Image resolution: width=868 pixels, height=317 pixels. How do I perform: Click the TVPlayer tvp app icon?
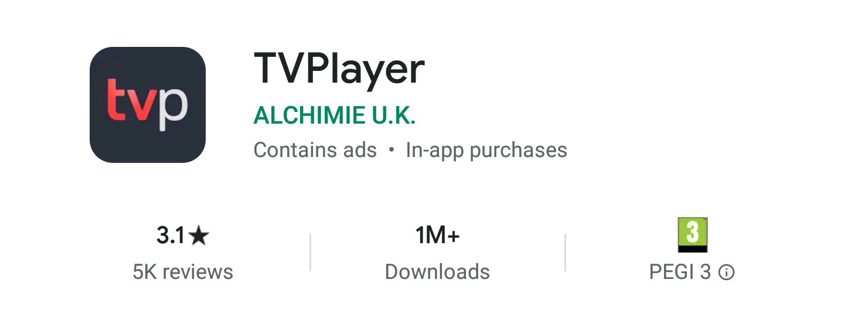(148, 105)
